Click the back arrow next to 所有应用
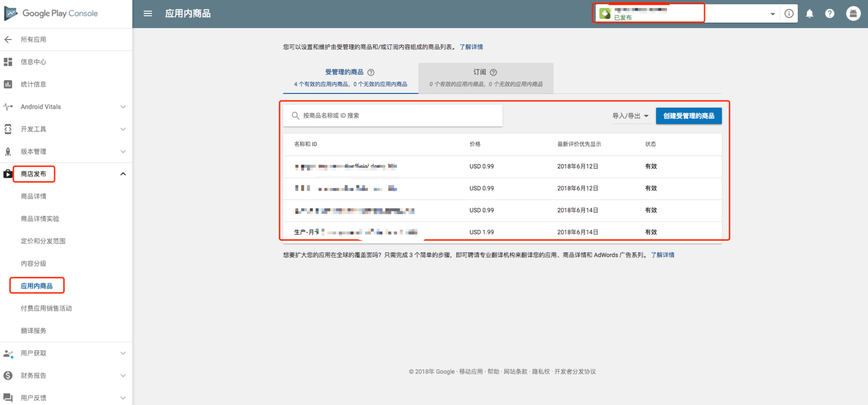 point(8,39)
